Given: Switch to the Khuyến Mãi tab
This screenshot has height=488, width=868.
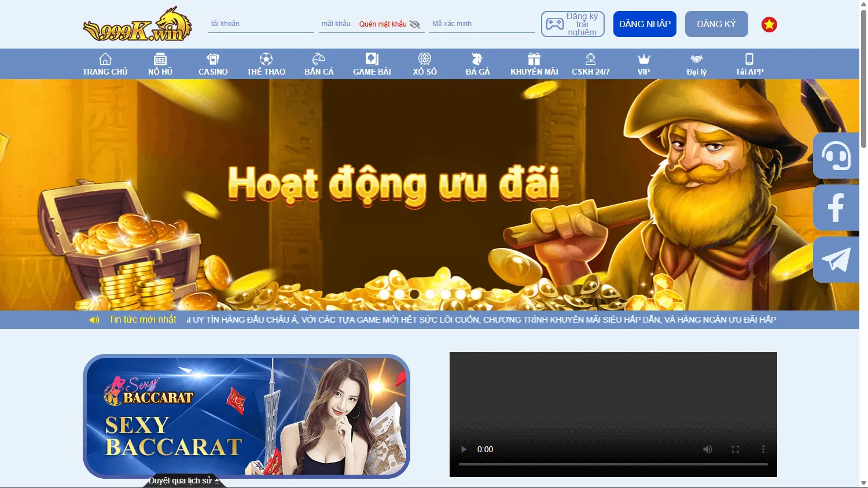Looking at the screenshot, I should coord(534,64).
